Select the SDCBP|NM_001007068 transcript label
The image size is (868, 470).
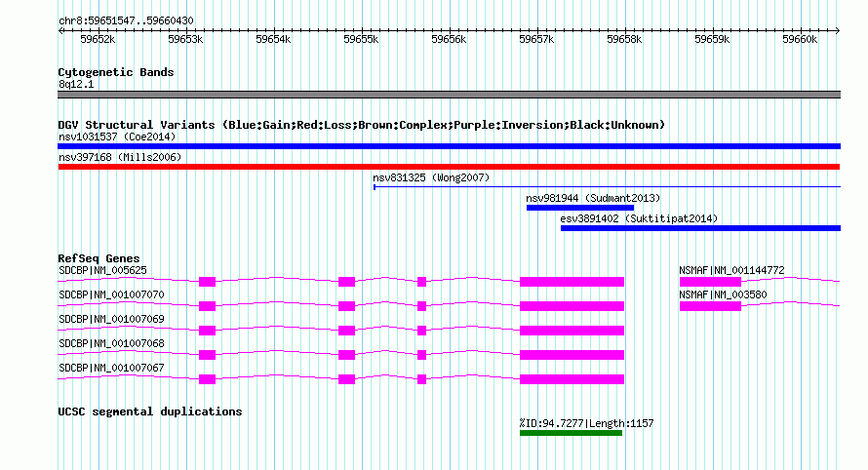(111, 344)
